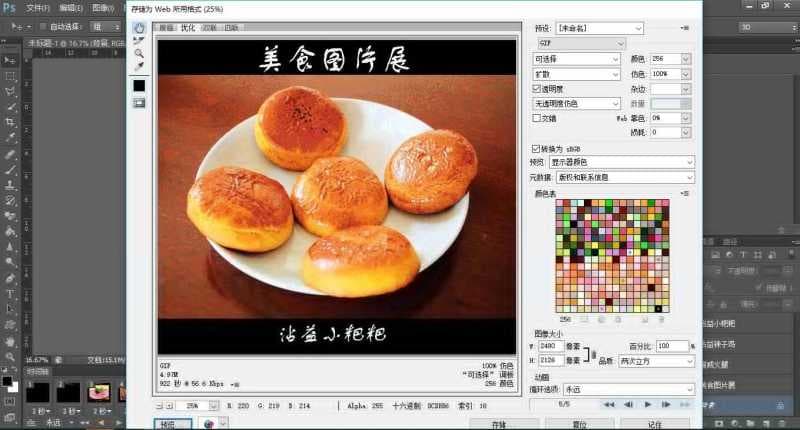Open the color table flyout menu icon

click(685, 194)
